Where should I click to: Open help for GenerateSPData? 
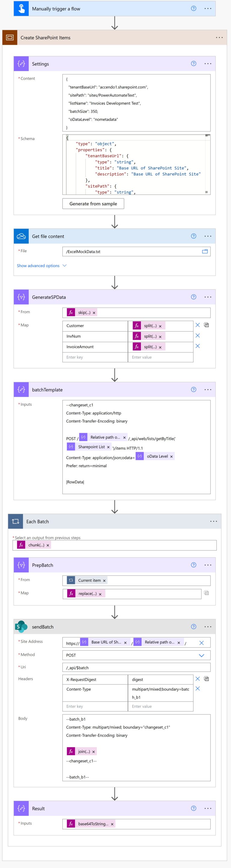point(194,297)
